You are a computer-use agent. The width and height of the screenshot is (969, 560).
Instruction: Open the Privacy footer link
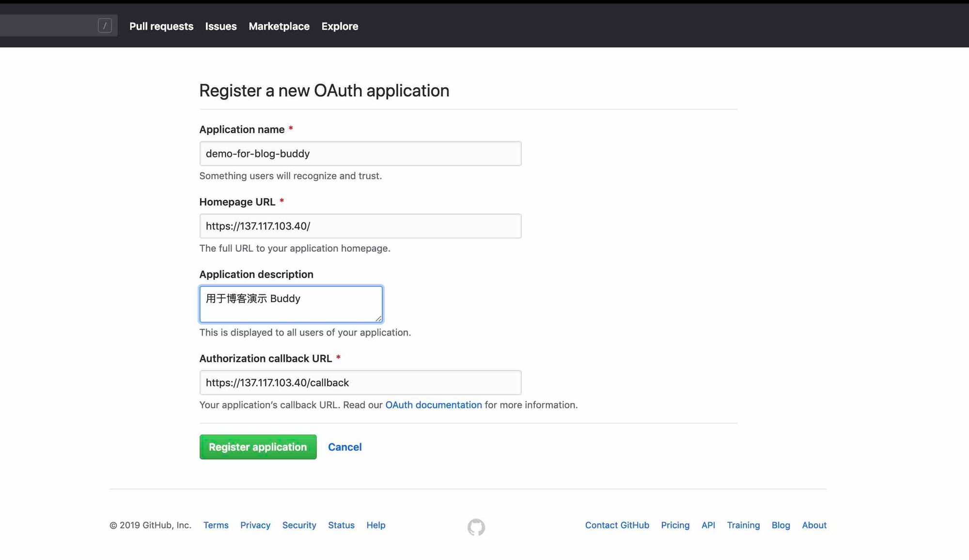point(255,525)
